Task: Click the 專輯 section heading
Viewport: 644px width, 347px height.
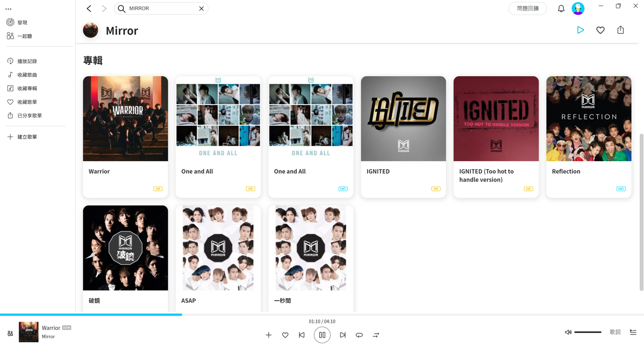Action: (93, 61)
